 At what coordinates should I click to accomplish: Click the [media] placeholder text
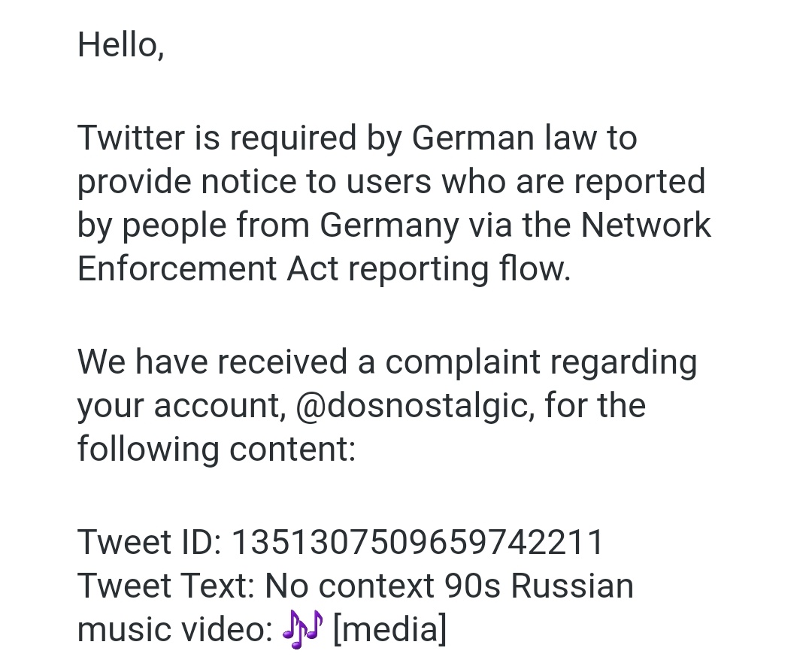pos(390,629)
